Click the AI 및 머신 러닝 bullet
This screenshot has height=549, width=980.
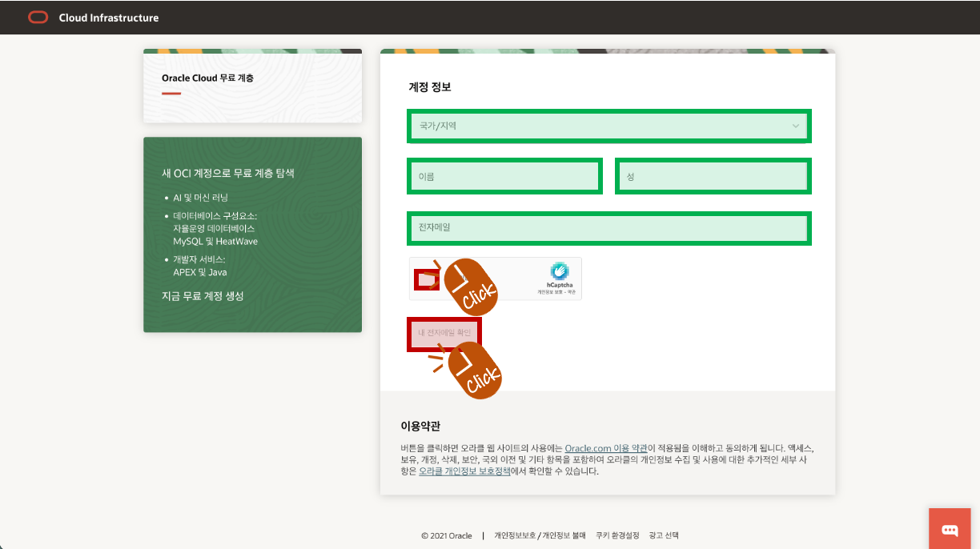(200, 197)
